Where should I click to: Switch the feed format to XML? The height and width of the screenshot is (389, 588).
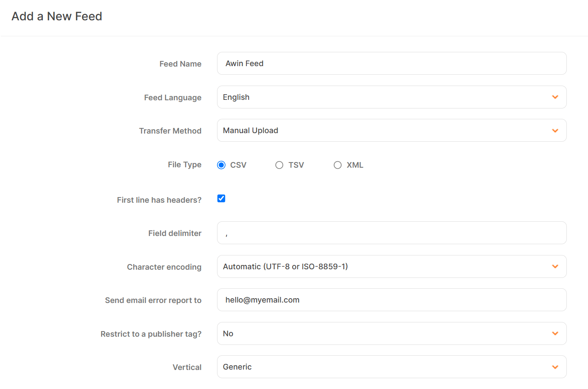(x=338, y=165)
